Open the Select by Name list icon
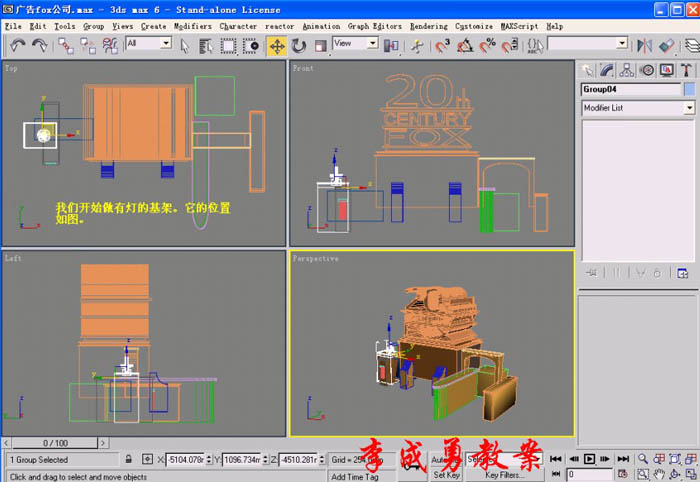 (x=205, y=46)
